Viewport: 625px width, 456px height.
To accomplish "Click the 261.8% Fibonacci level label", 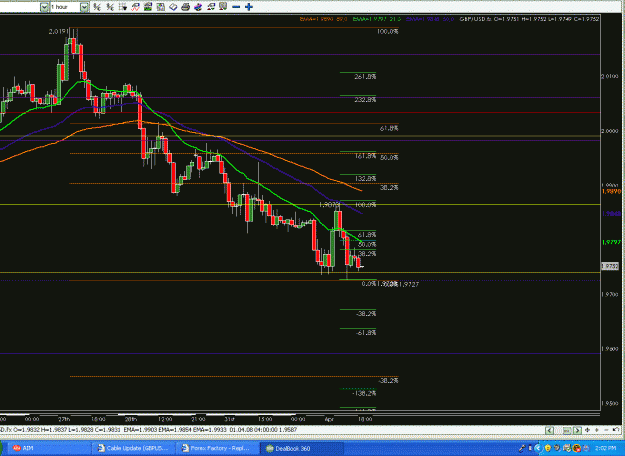I will tap(365, 77).
